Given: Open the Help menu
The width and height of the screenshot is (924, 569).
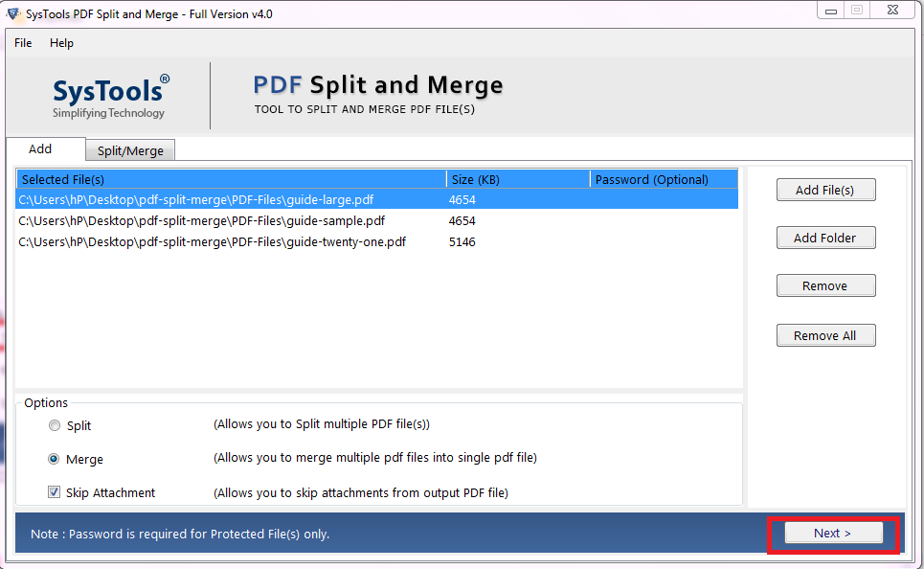Looking at the screenshot, I should point(61,43).
